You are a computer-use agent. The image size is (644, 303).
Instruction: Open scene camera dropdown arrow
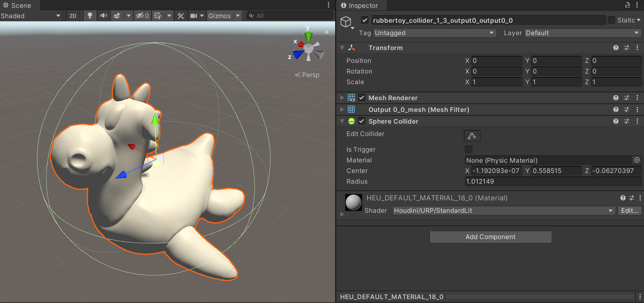point(202,16)
